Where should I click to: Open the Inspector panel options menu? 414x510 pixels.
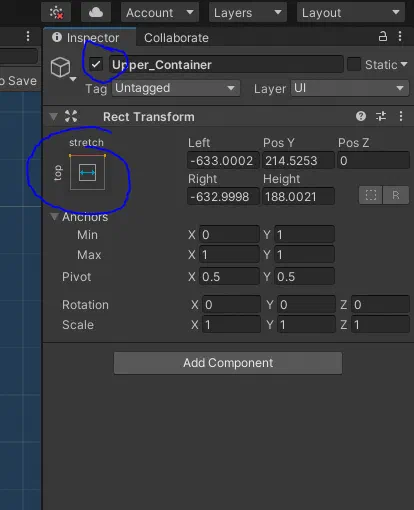click(x=400, y=36)
